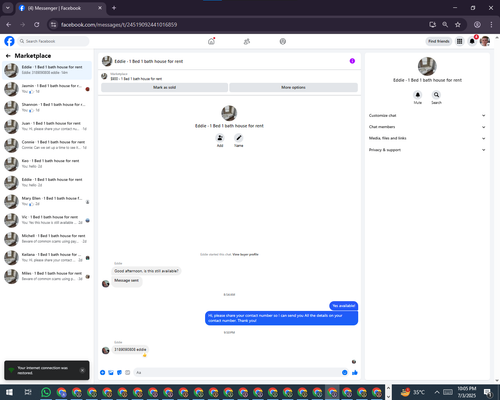
Task: Show hidden system tray icons
Action: (437, 392)
